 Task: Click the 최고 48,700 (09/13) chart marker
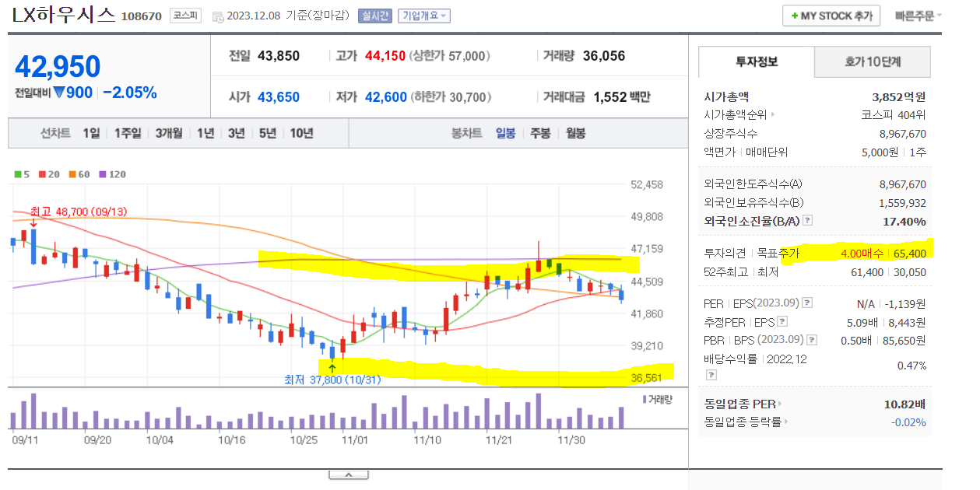click(78, 212)
